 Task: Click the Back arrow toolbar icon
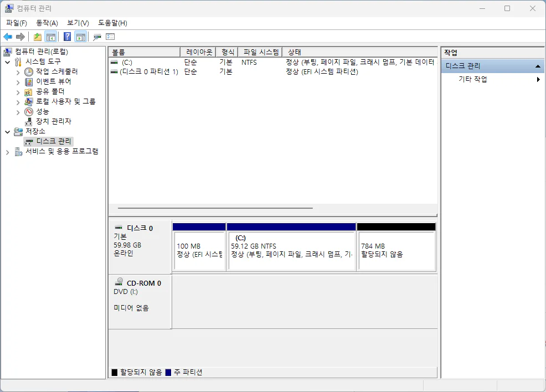point(8,37)
